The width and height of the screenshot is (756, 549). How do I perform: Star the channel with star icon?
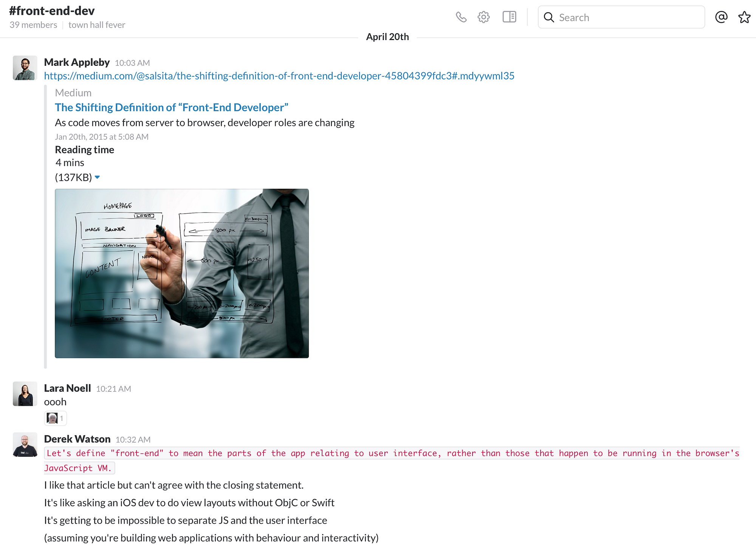coord(744,17)
